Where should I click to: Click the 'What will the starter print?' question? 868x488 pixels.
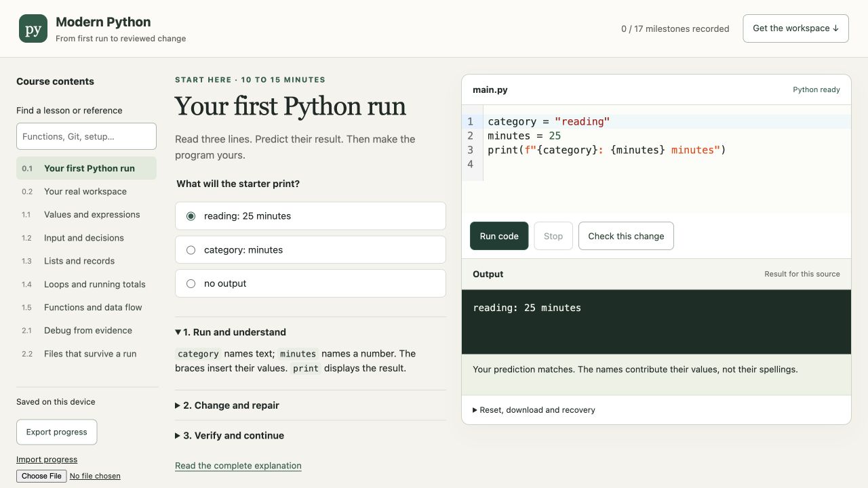pyautogui.click(x=238, y=184)
